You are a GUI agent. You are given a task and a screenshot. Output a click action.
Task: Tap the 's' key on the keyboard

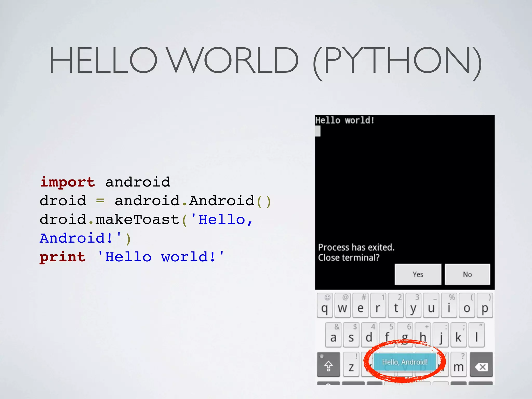point(351,335)
